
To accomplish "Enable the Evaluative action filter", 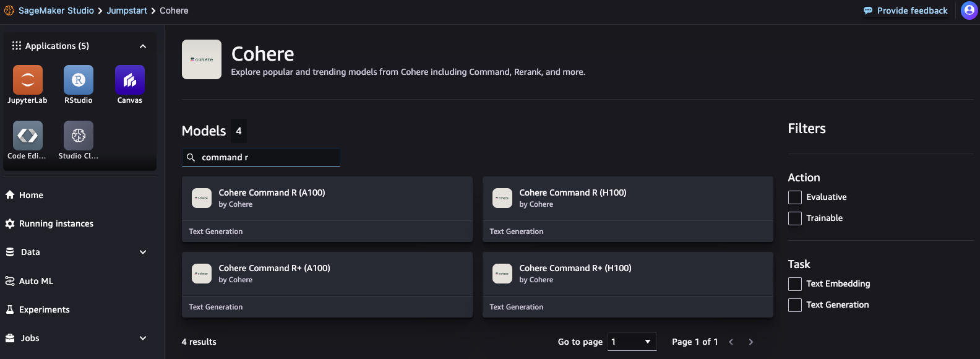I will [x=795, y=197].
